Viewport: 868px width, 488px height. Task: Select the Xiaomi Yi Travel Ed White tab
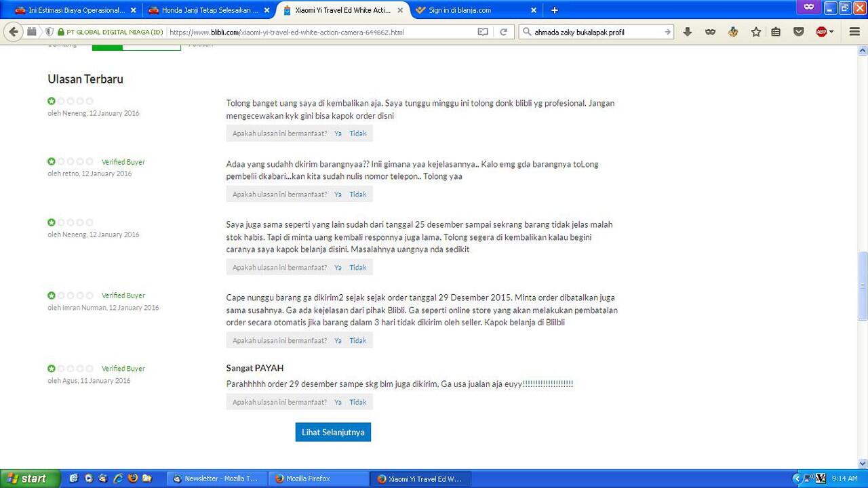click(343, 10)
